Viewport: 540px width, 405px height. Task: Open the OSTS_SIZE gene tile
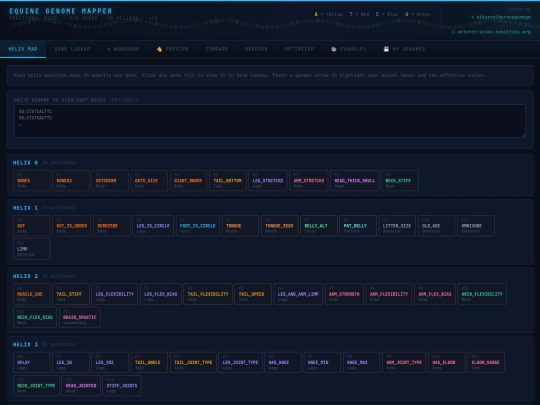pyautogui.click(x=149, y=180)
